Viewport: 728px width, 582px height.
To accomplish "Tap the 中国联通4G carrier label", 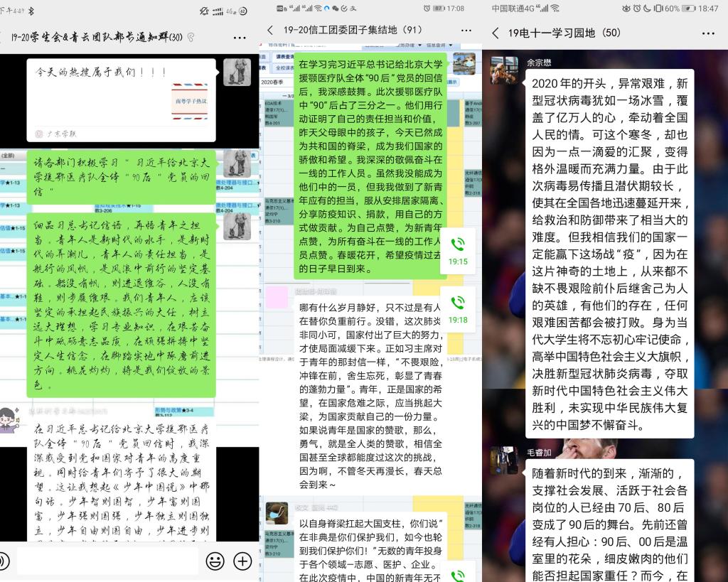I will click(x=513, y=9).
